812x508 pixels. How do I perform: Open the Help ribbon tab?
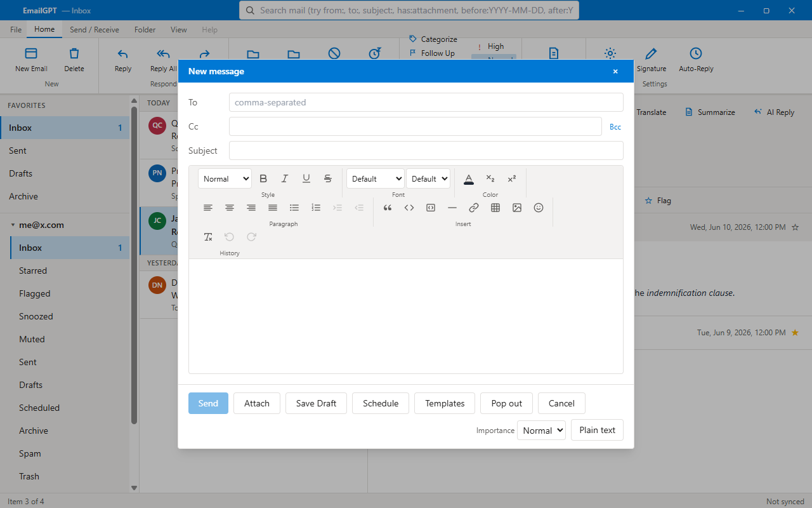[x=209, y=30]
